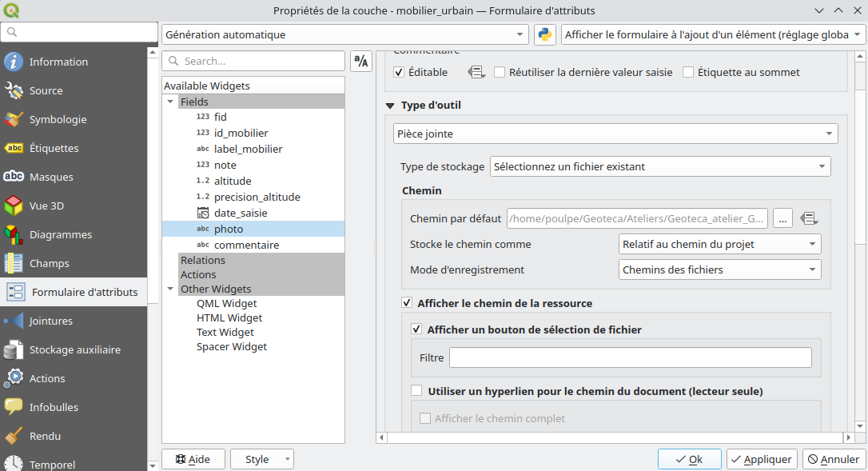The height and width of the screenshot is (471, 868).
Task: Click into the Filtre text field
Action: pos(630,357)
